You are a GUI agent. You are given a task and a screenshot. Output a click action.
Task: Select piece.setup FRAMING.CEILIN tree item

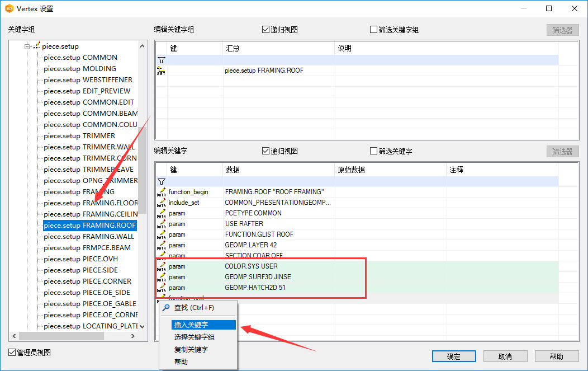[91, 214]
